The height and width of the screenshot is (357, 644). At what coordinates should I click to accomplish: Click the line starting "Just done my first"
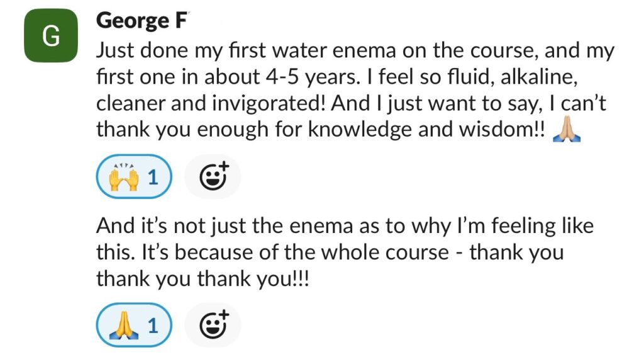tap(355, 51)
